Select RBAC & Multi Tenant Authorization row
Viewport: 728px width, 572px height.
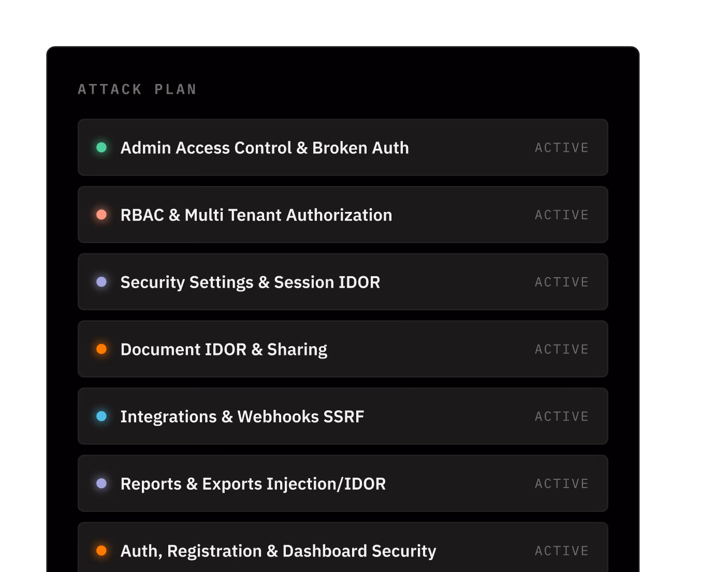coord(343,214)
